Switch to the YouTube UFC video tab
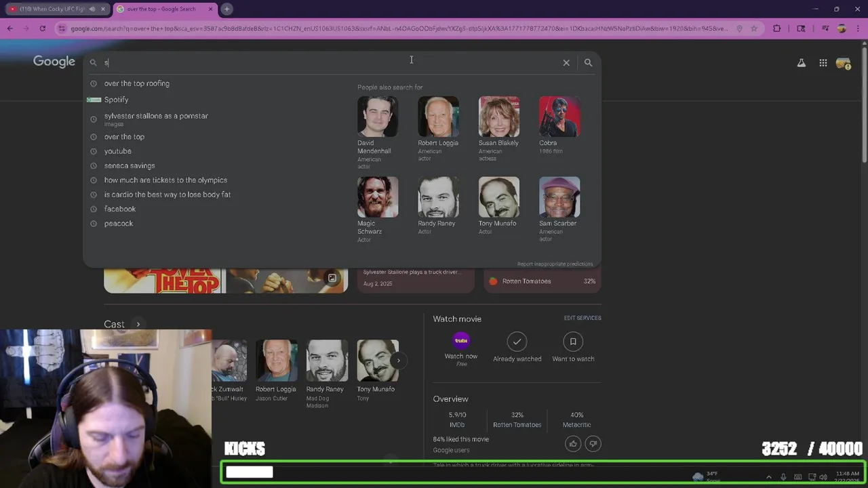Screen dimensions: 868x488 [x=52, y=9]
